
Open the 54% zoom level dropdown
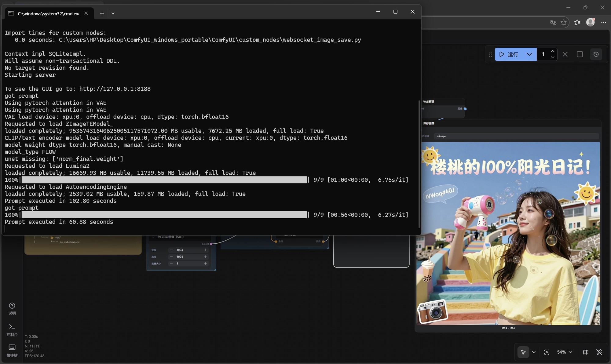point(564,352)
